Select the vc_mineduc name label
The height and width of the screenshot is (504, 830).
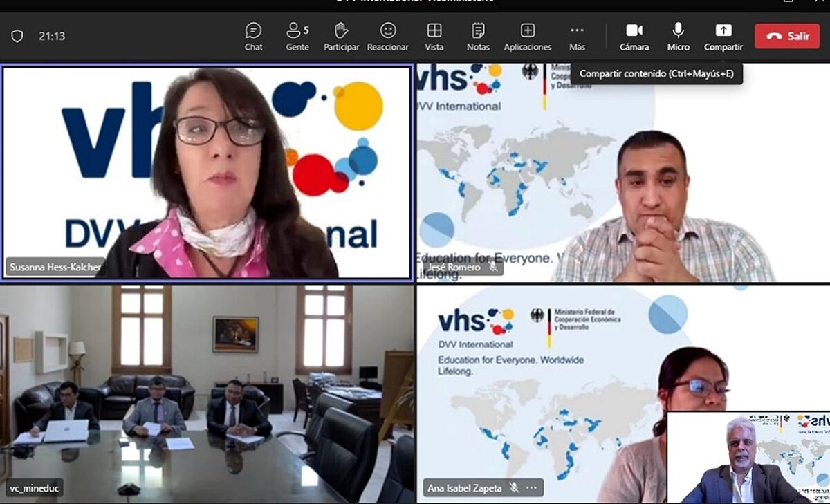[x=35, y=489]
